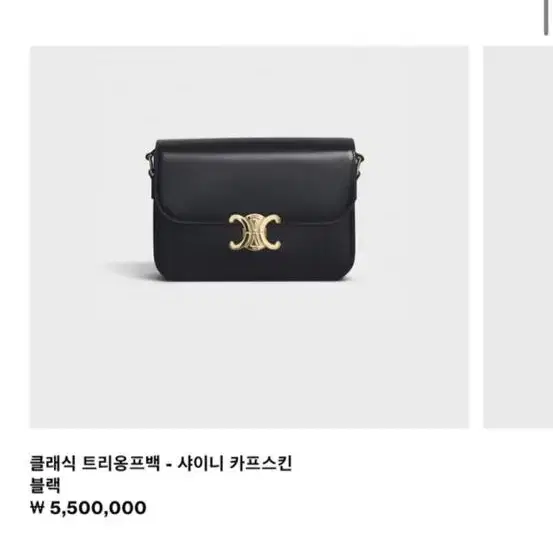This screenshot has height=553, width=553.
Task: Click the vertical scrollbar thumb at top right
Action: (x=546, y=18)
